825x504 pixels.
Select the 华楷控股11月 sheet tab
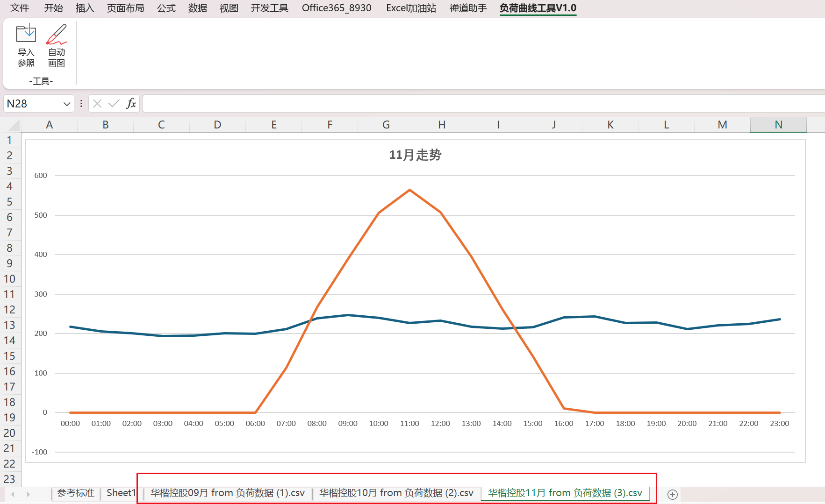(565, 493)
